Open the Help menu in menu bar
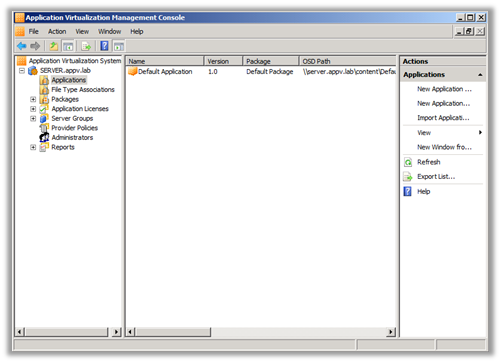Viewport: 501px width, 363px height. (x=137, y=32)
